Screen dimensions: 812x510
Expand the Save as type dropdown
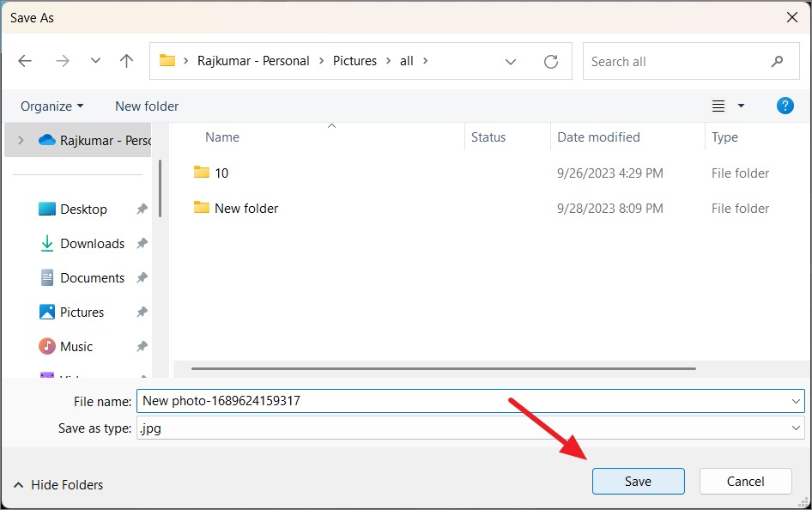[x=796, y=428]
